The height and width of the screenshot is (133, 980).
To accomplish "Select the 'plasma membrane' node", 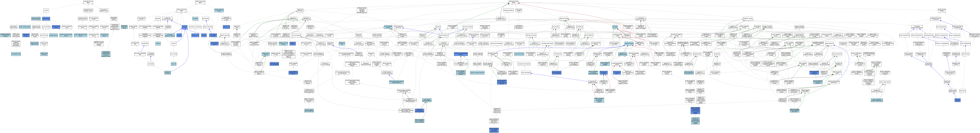I will coord(208,27).
